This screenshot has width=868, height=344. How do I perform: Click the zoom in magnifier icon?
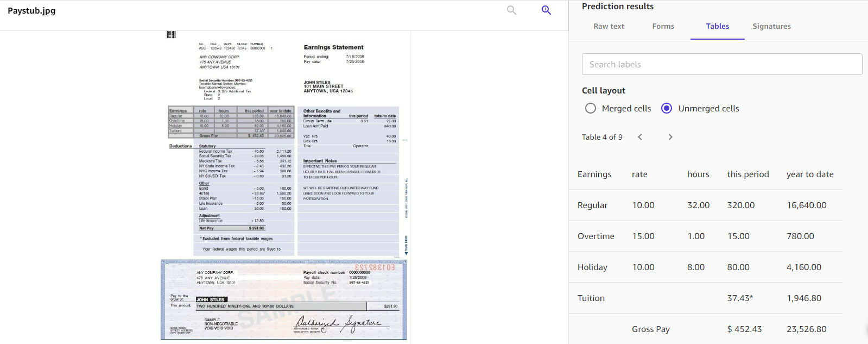tap(546, 10)
